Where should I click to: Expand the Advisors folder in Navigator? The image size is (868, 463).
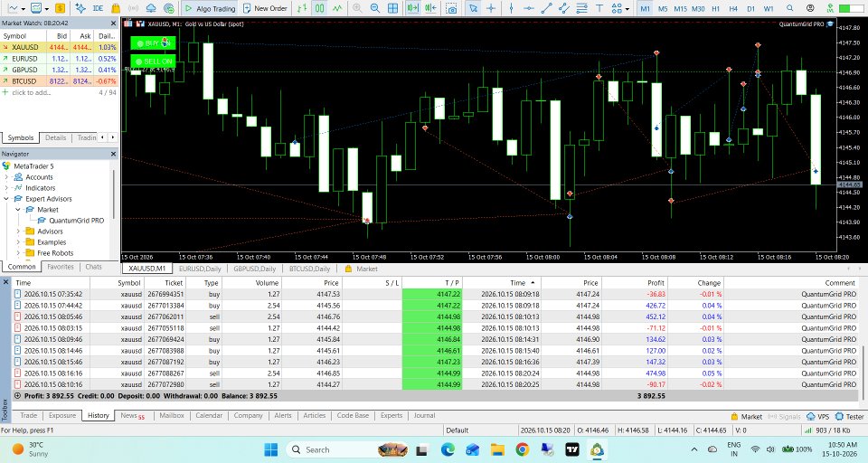click(18, 231)
